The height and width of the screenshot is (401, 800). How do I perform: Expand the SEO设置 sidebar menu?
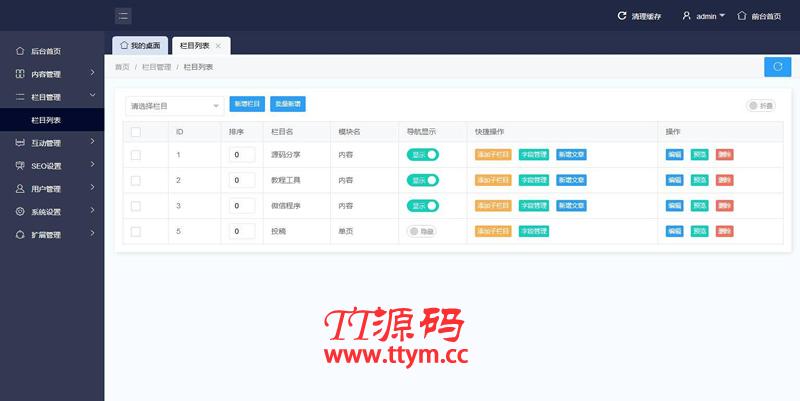click(x=52, y=166)
